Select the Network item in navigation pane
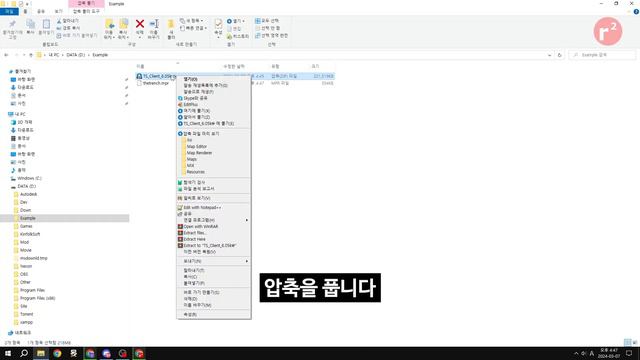Screen dimensions: 640x360 (x=23, y=333)
